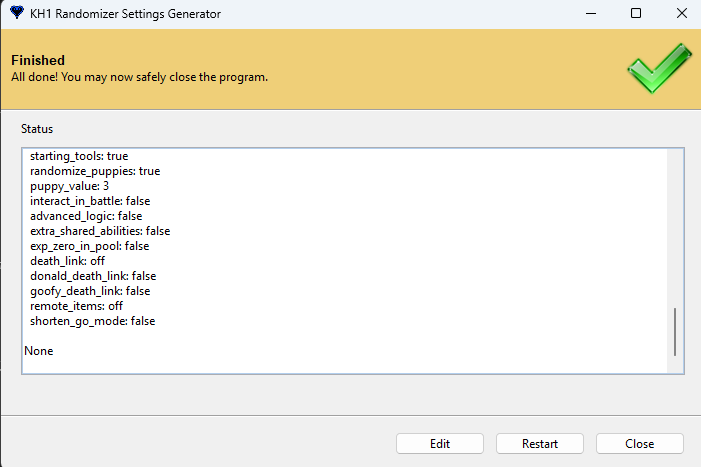Click the None text in status log
The width and height of the screenshot is (701, 467).
38,351
